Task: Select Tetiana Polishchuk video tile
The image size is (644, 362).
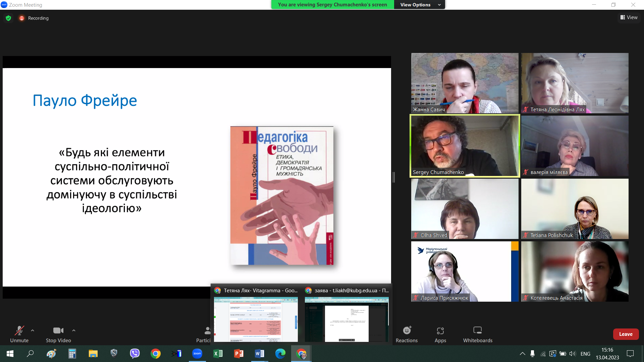Action: pos(575,209)
